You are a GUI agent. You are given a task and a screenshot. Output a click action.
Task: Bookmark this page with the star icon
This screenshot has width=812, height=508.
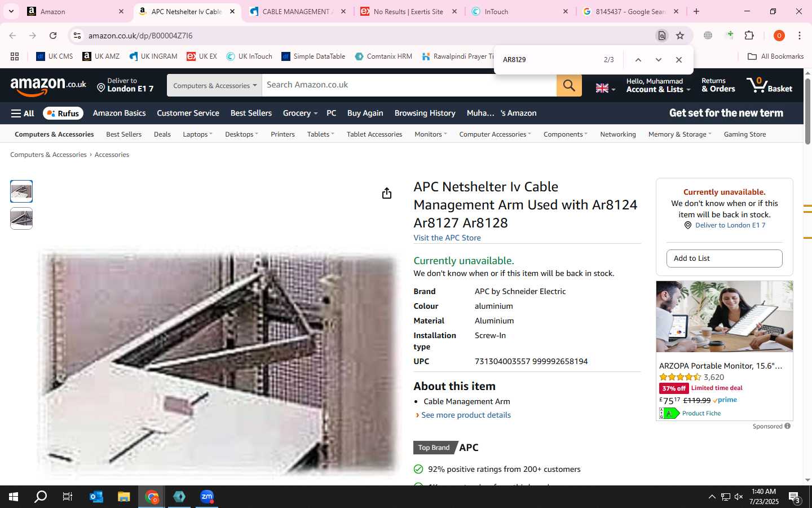pyautogui.click(x=680, y=36)
